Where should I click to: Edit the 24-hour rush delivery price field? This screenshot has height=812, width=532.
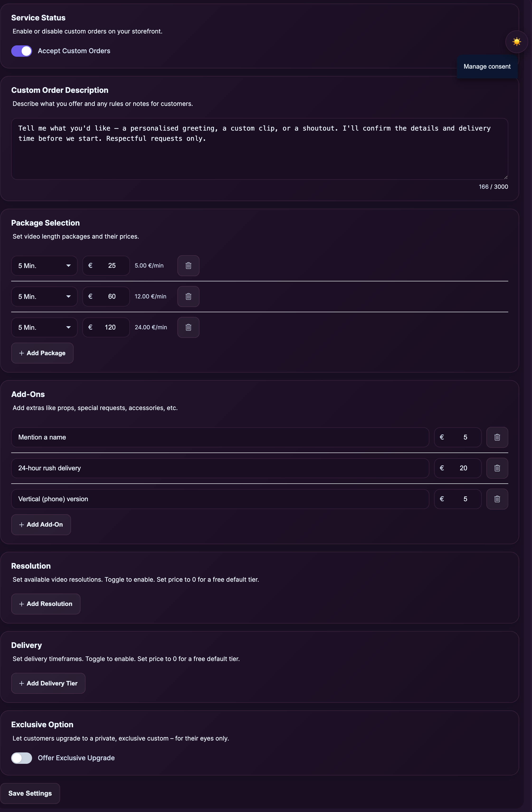click(x=458, y=468)
